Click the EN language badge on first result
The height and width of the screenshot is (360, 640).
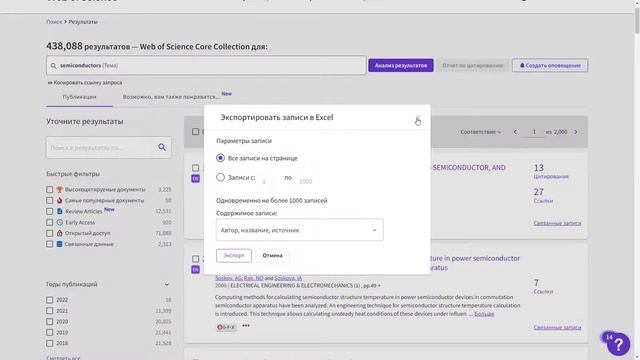(196, 178)
